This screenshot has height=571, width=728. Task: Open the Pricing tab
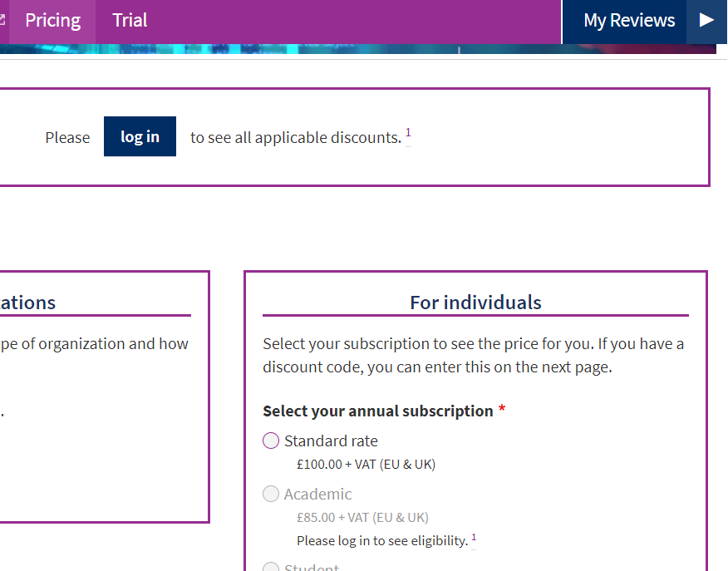pos(52,21)
